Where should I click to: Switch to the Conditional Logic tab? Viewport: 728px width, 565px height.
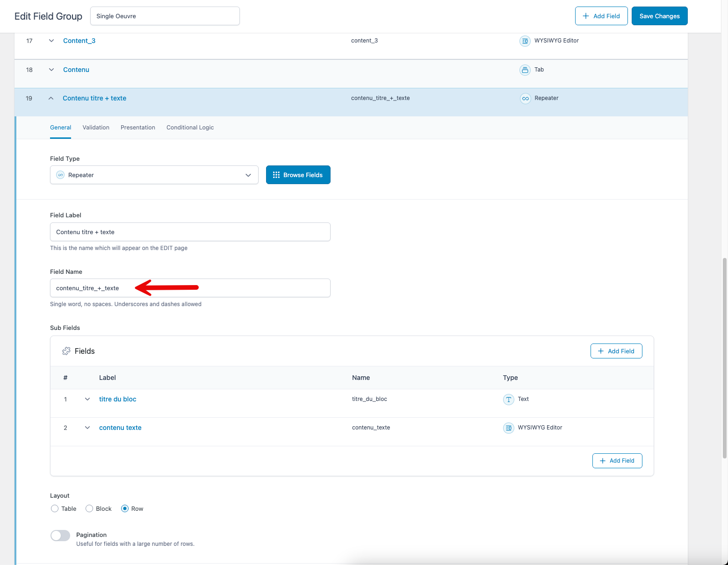click(190, 128)
